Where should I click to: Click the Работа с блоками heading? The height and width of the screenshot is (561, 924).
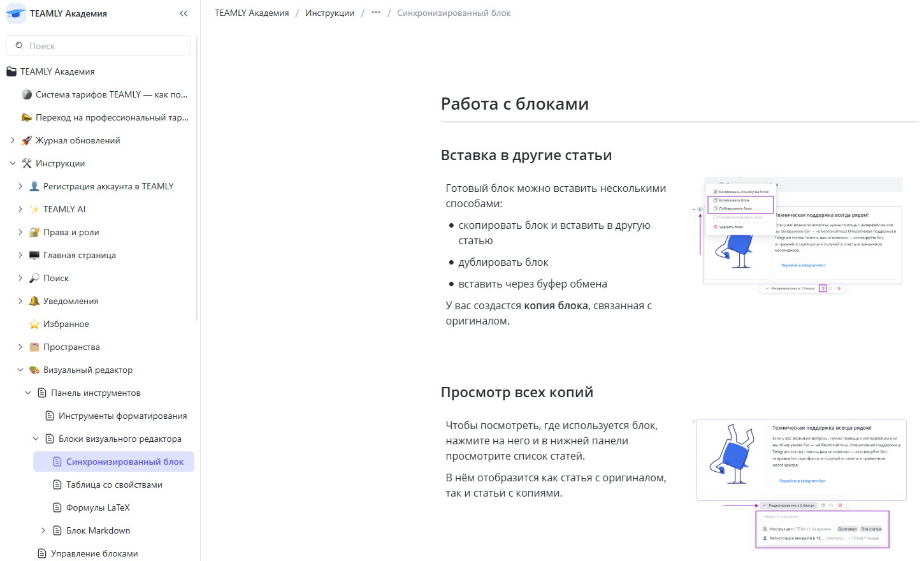[x=515, y=104]
